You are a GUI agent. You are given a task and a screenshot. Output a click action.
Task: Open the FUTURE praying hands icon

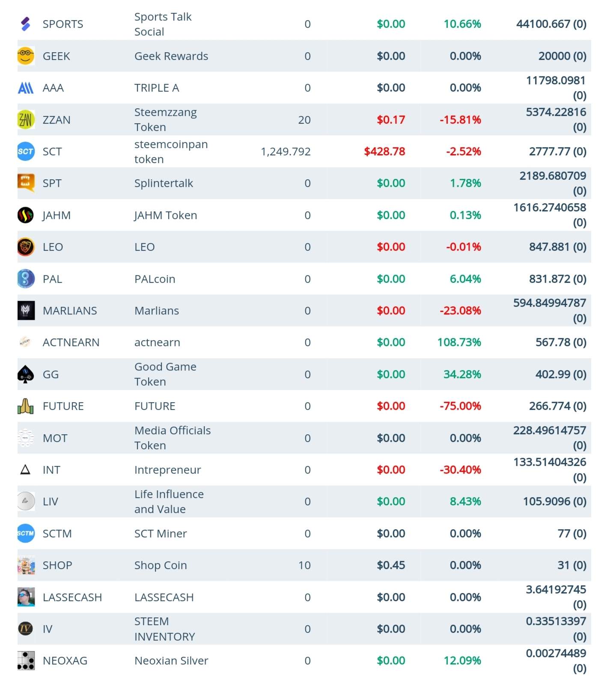[26, 406]
